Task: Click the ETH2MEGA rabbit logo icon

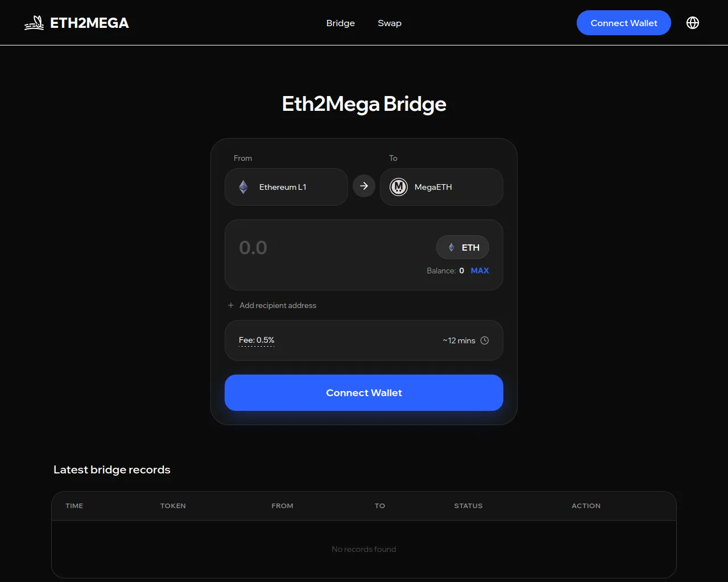Action: pos(34,23)
